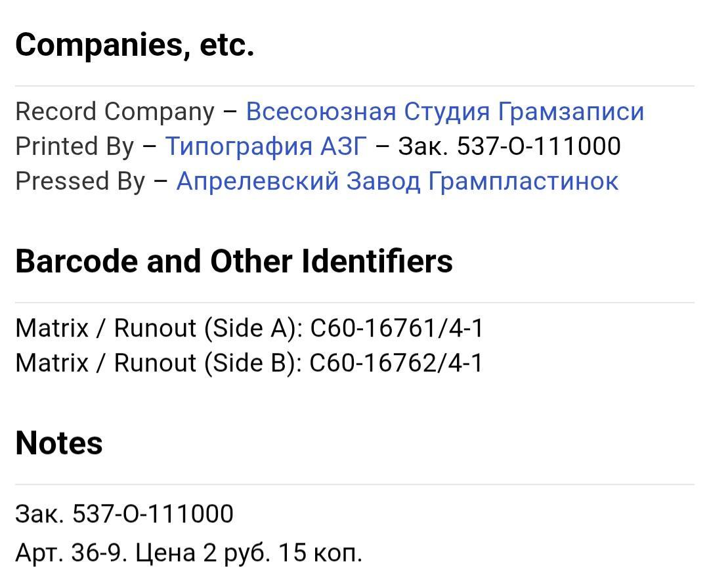The image size is (709, 588).
Task: Click the "Printed By" label text
Action: tap(74, 146)
